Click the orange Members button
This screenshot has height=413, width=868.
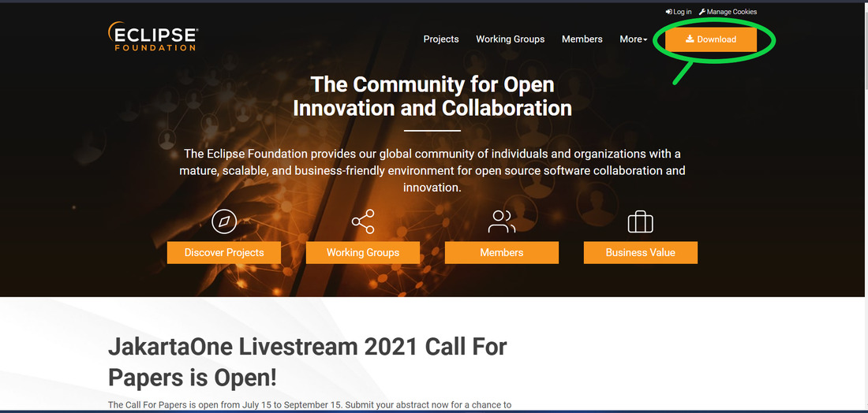coord(502,253)
